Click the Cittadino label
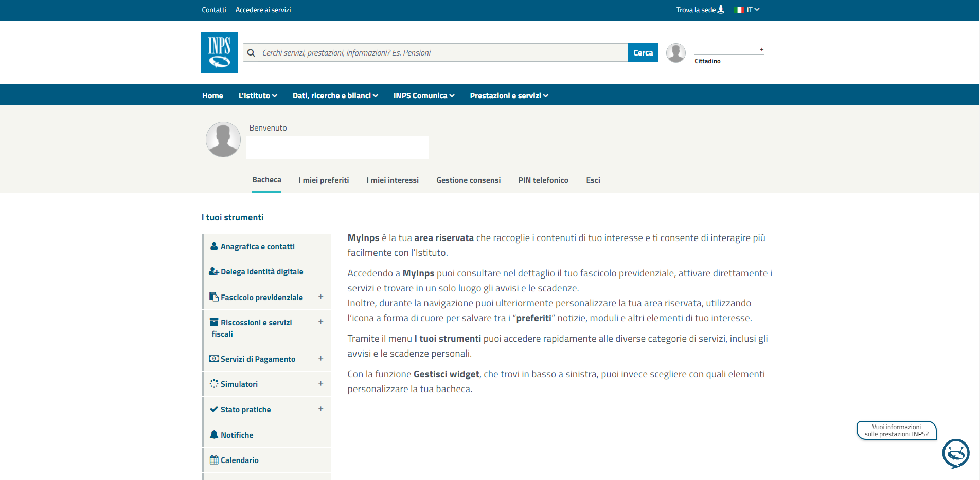980x480 pixels. point(707,61)
